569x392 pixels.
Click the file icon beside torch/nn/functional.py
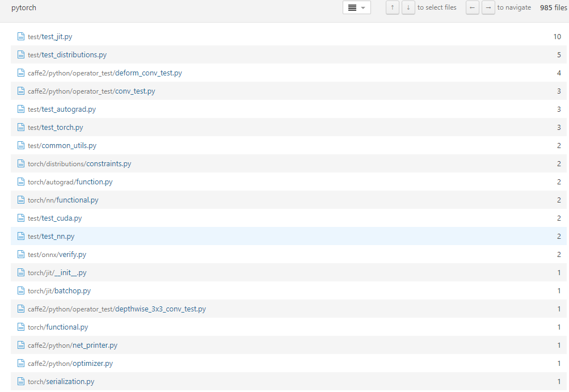tap(21, 200)
